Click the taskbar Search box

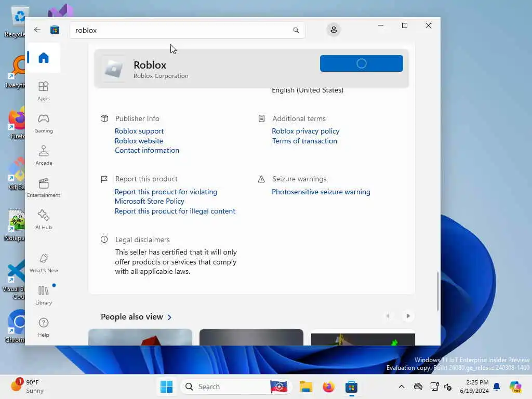coord(236,387)
